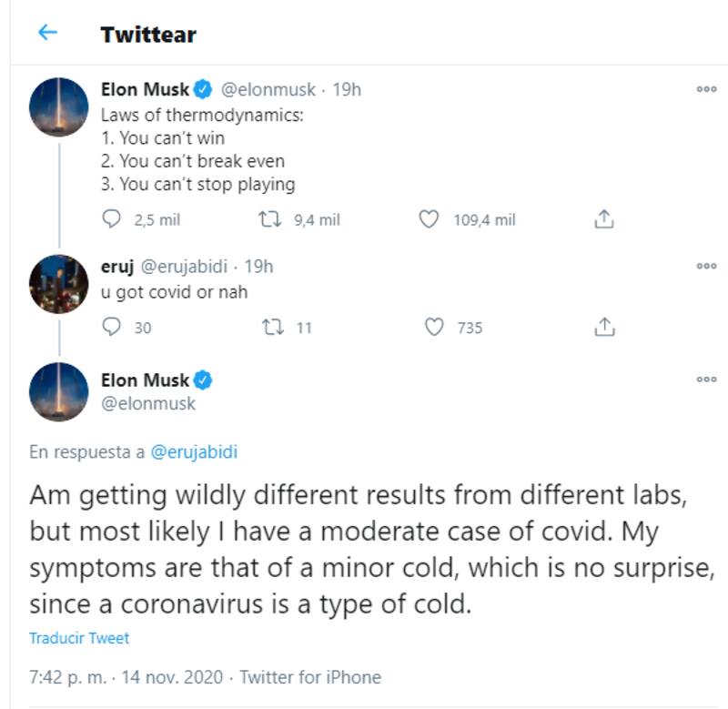Retweet eruj's 'u got covid' tweet

pyautogui.click(x=270, y=327)
